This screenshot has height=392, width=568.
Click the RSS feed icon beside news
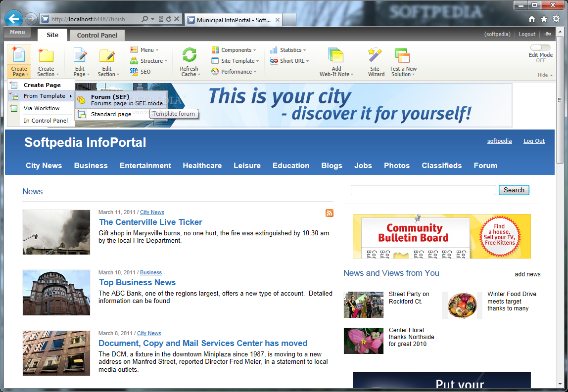[330, 213]
